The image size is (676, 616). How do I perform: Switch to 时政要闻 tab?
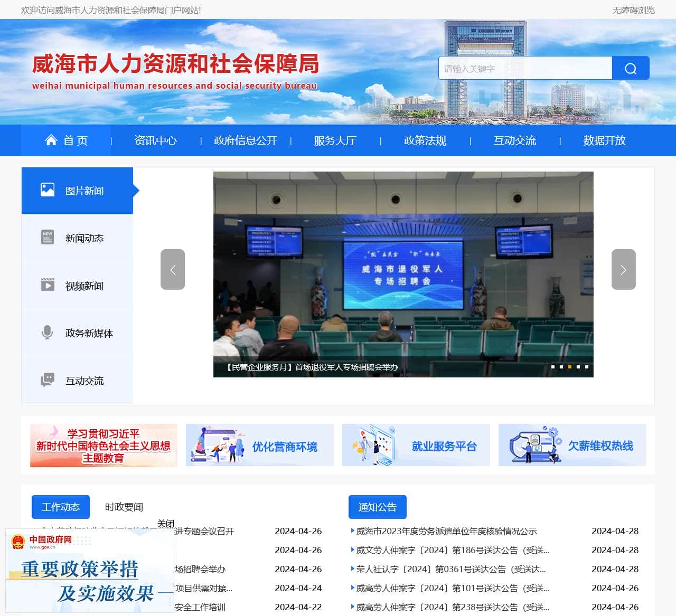pyautogui.click(x=124, y=507)
